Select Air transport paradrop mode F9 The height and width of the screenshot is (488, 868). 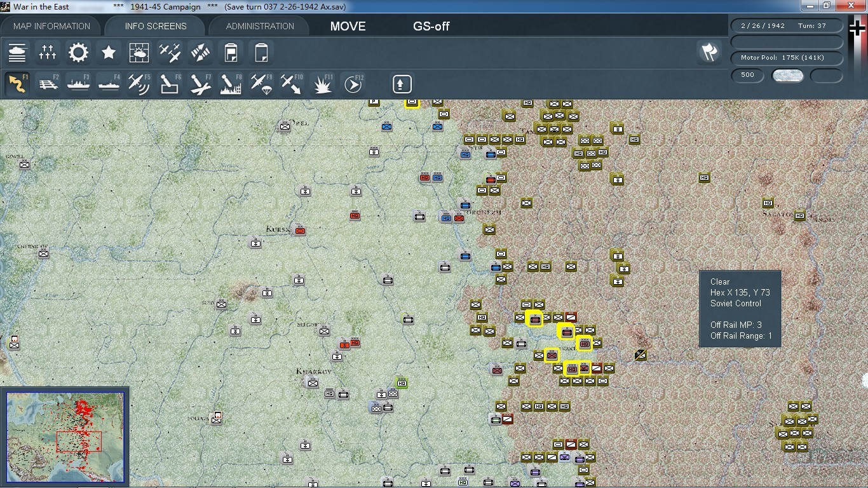click(x=261, y=84)
